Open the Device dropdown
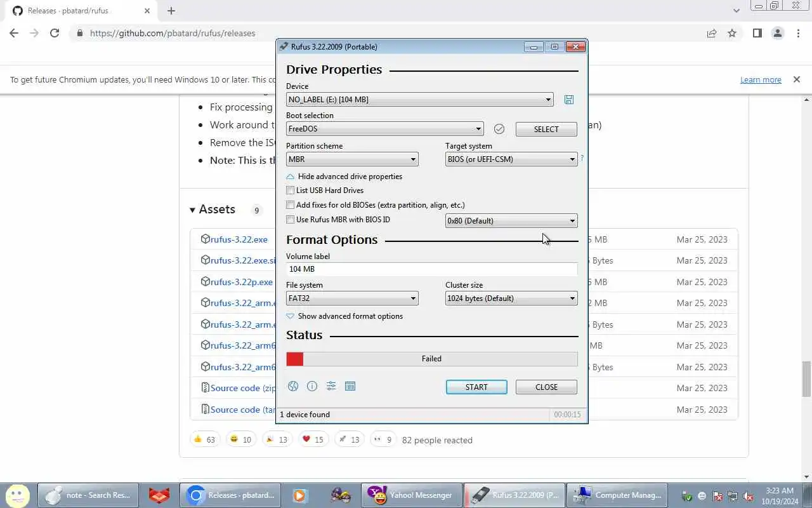This screenshot has height=508, width=812. [419, 100]
